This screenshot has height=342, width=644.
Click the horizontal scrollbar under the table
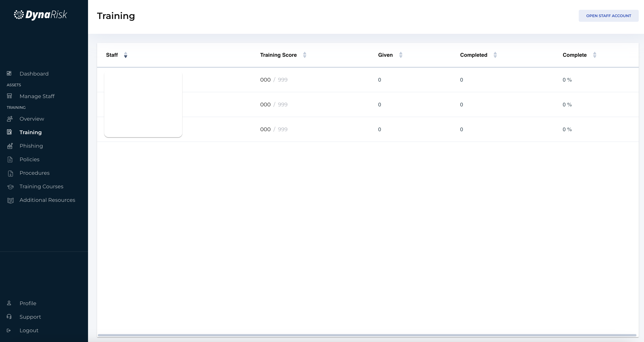367,335
